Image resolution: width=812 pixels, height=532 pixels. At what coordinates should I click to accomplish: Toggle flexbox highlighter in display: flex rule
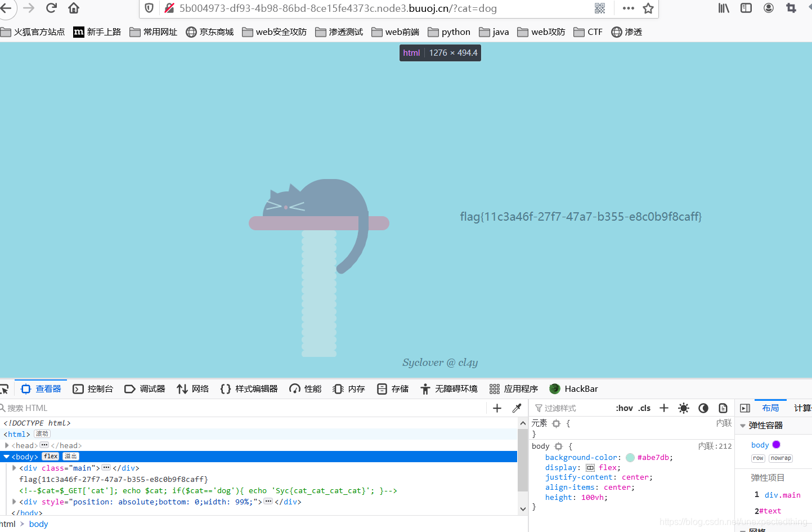coord(590,468)
